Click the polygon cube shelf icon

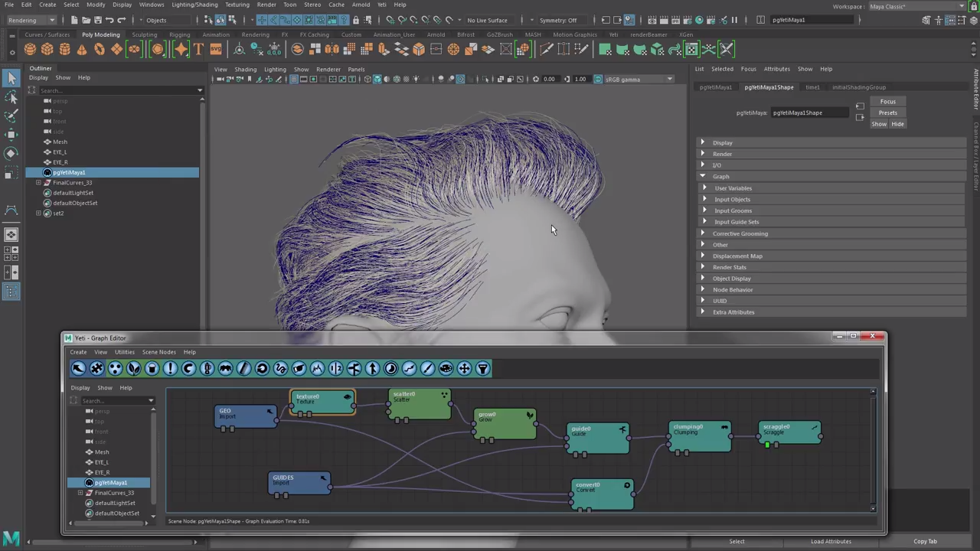pos(47,50)
